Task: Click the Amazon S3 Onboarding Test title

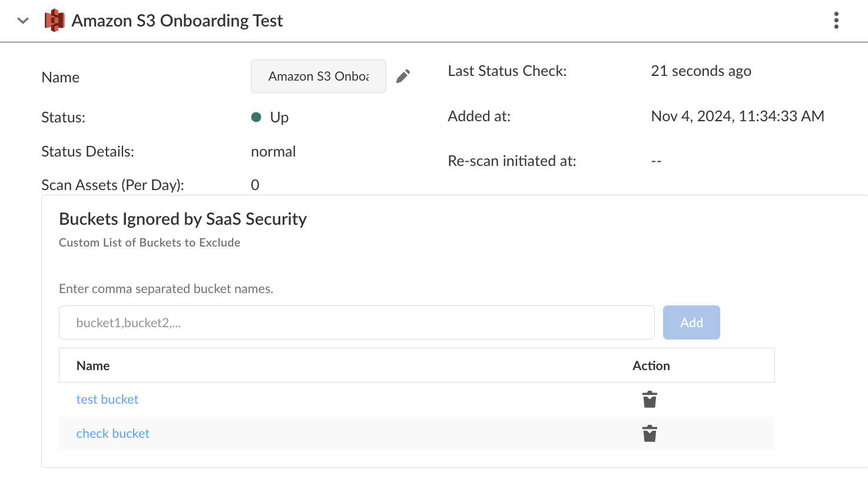Action: (x=177, y=21)
